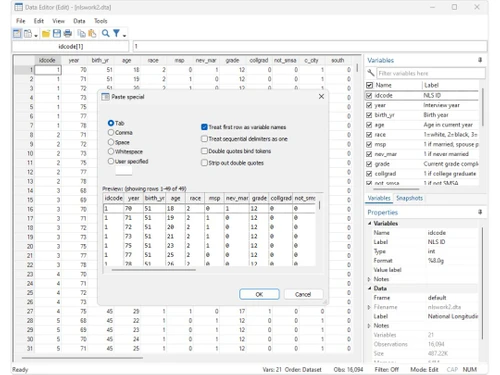
Task: Click the Paste clipboard icon in toolbar
Action: (x=92, y=33)
